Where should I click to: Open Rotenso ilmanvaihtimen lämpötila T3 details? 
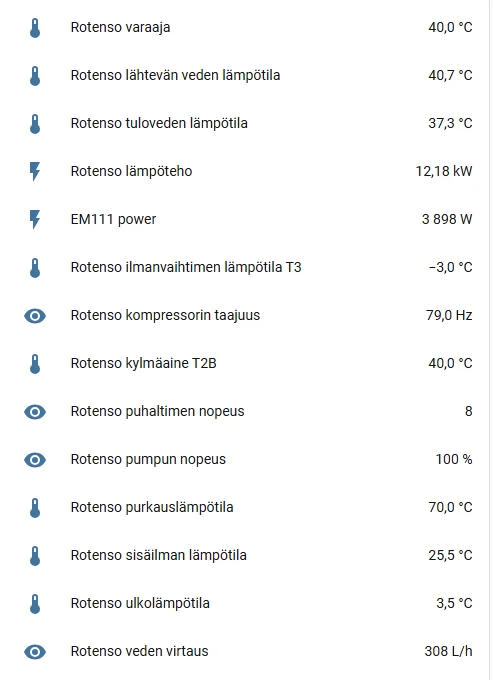point(247,268)
